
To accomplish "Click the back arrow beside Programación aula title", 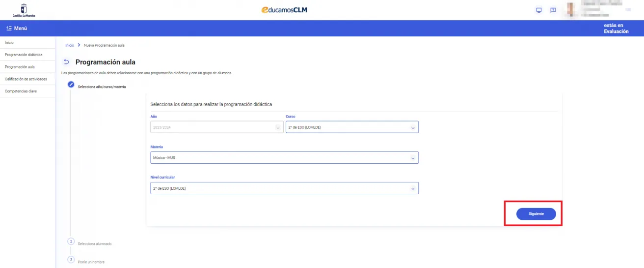I will [x=67, y=62].
